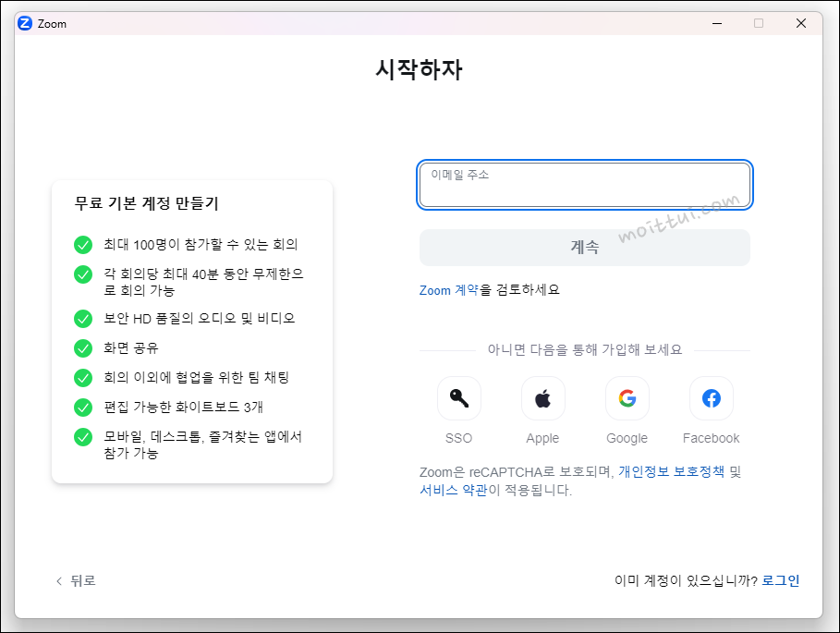The height and width of the screenshot is (633, 840).
Task: Click the back chevron next to 뒤로
Action: 59,580
